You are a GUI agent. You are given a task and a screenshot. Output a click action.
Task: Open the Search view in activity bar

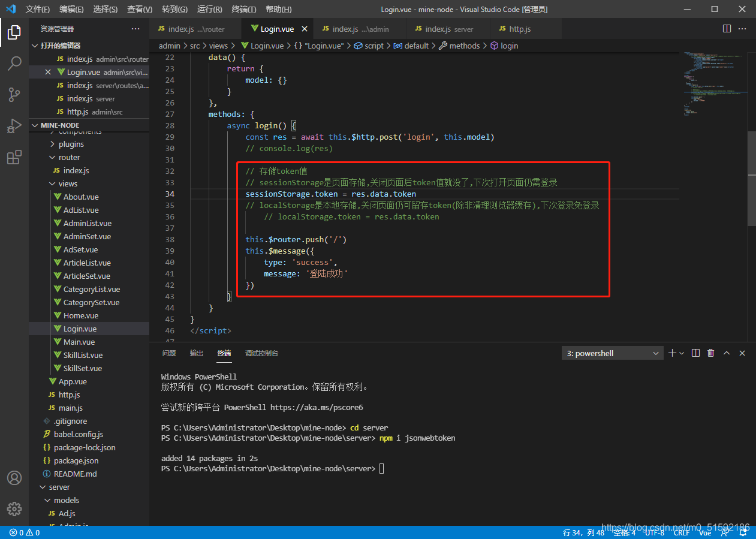pyautogui.click(x=14, y=63)
